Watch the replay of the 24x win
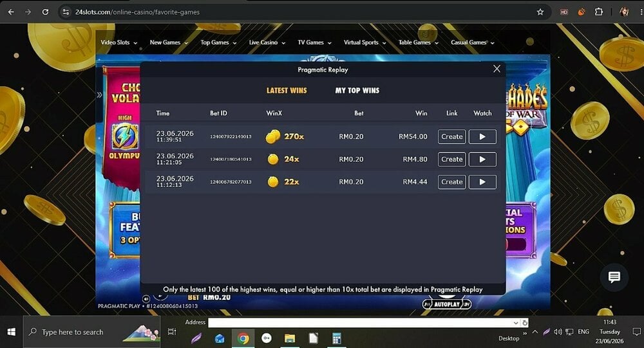 482,160
